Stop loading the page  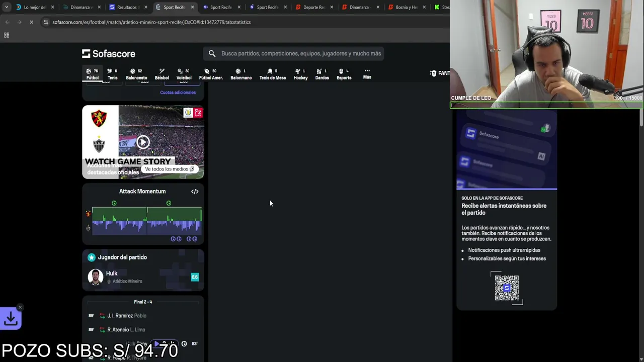[x=31, y=22]
